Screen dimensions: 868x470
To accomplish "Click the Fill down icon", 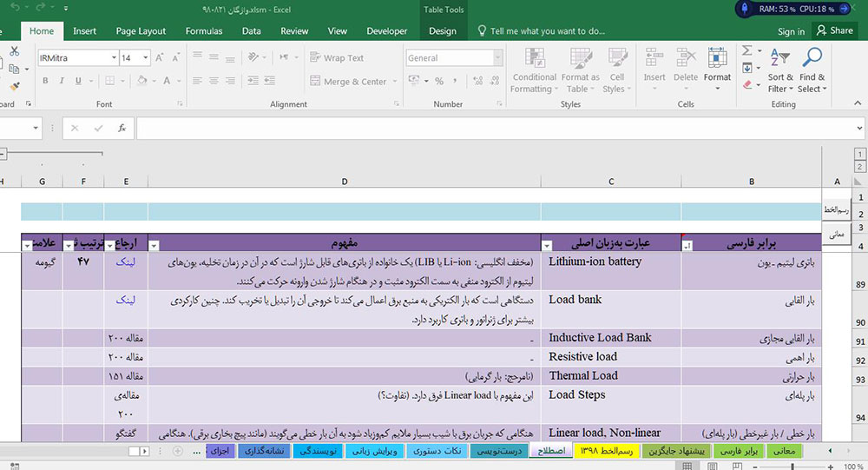I will pyautogui.click(x=746, y=68).
